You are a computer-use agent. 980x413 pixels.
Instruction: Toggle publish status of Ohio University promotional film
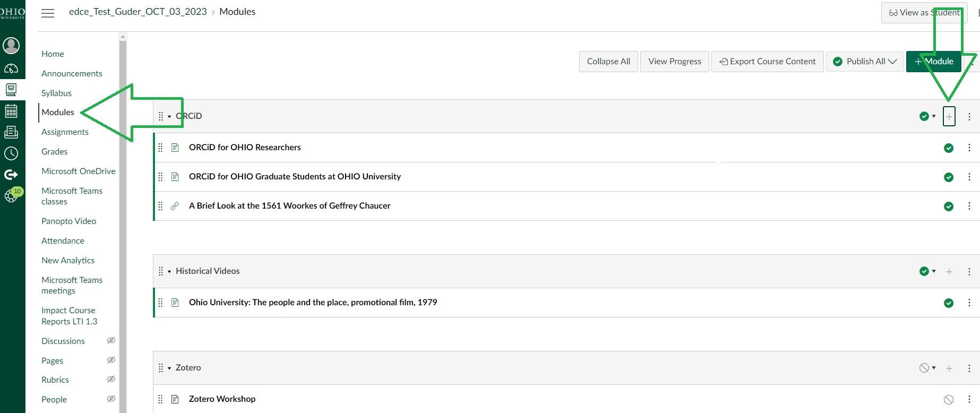949,303
